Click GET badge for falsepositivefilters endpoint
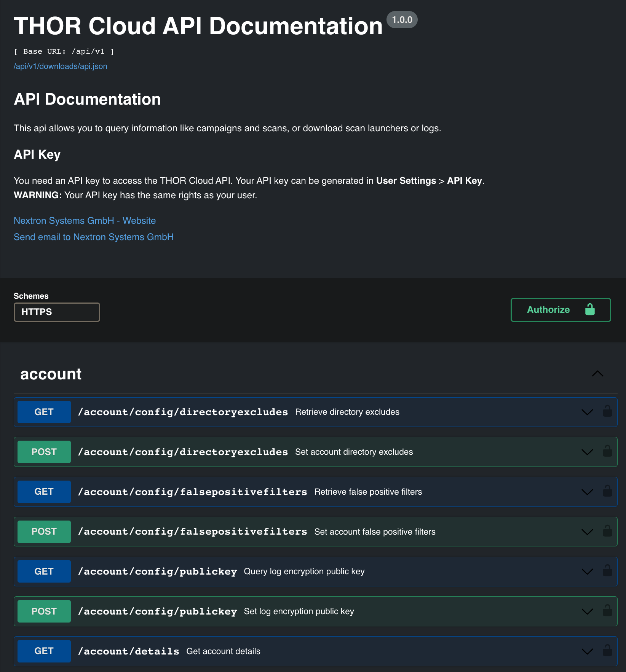This screenshot has height=672, width=626. [44, 492]
